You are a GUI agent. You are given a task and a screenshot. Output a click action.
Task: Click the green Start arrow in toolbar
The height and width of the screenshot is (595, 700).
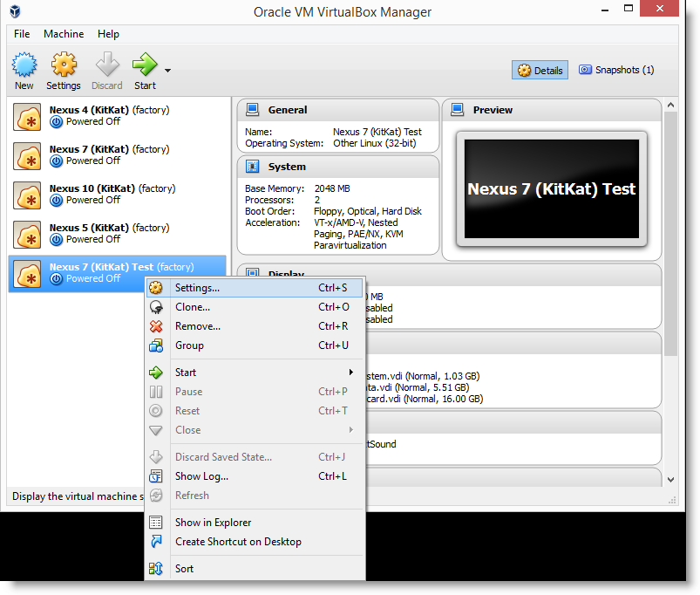click(x=144, y=65)
